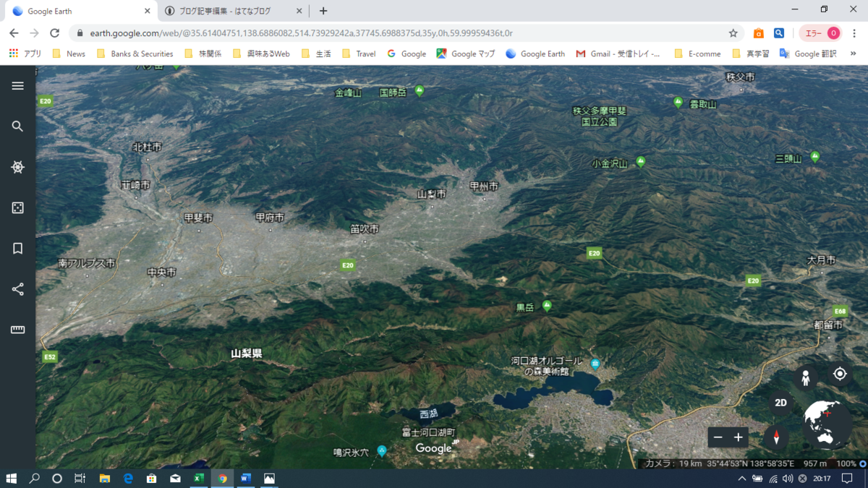Open the Travel bookmark folder
Viewport: 868px width, 488px height.
359,53
